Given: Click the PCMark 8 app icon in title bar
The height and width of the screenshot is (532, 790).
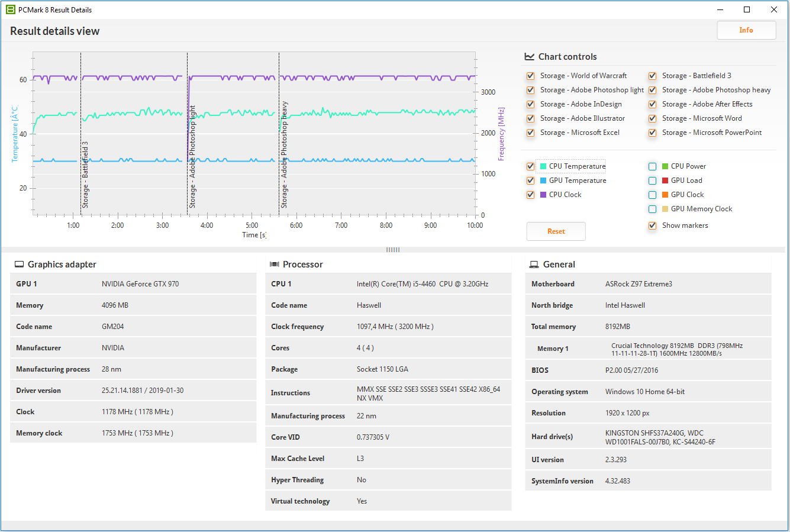Looking at the screenshot, I should 10,9.
